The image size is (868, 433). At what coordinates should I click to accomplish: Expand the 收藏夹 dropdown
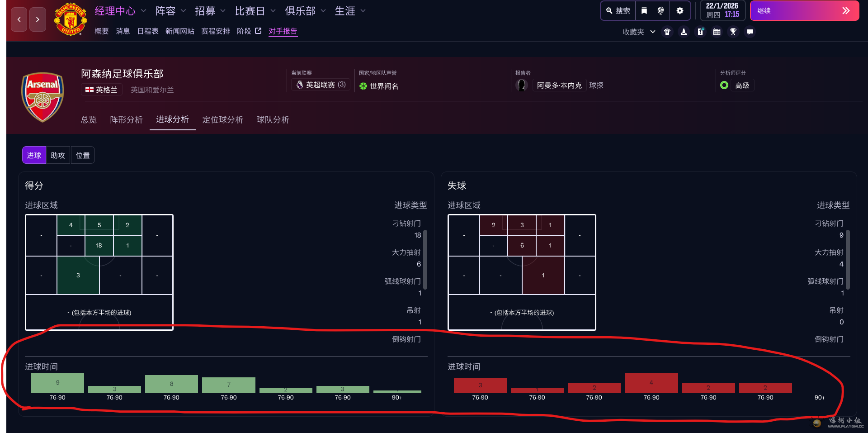pyautogui.click(x=638, y=32)
